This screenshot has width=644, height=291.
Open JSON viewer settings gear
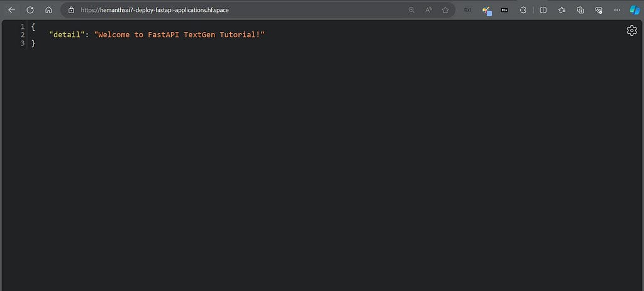click(x=631, y=30)
